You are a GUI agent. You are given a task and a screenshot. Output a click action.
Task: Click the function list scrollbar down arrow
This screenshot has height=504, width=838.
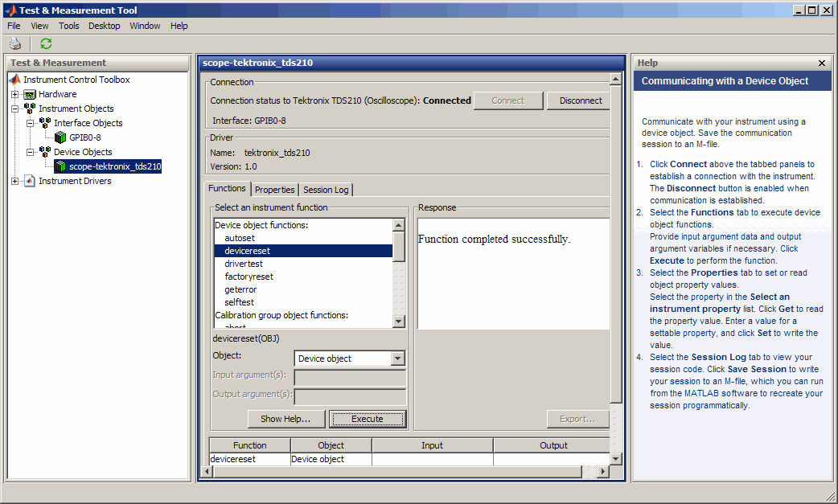pos(399,322)
